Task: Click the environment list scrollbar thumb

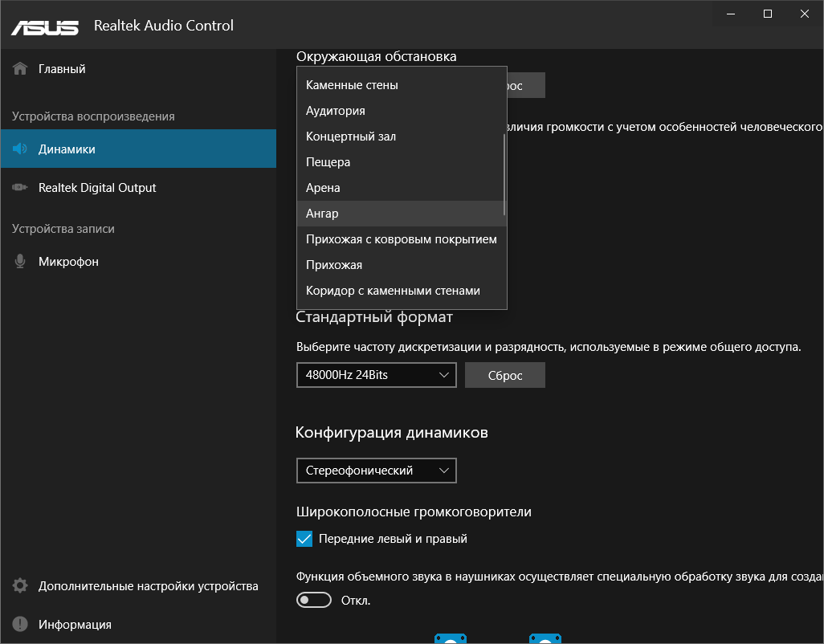Action: click(x=504, y=174)
